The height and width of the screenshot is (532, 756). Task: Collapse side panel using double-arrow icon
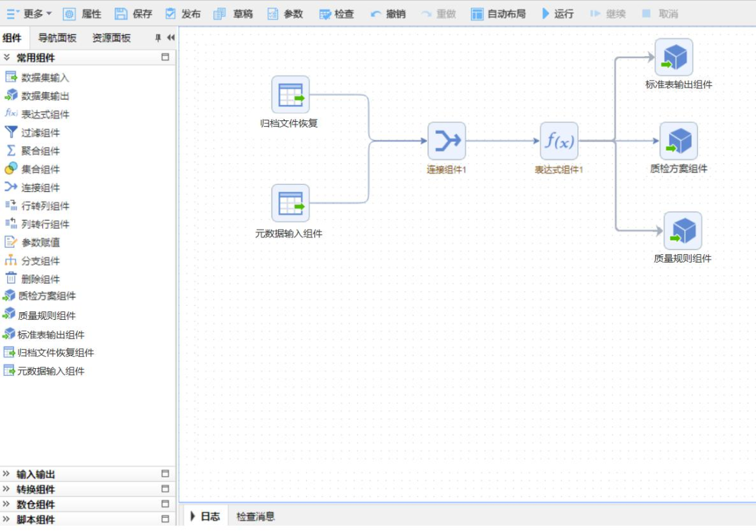coord(170,38)
